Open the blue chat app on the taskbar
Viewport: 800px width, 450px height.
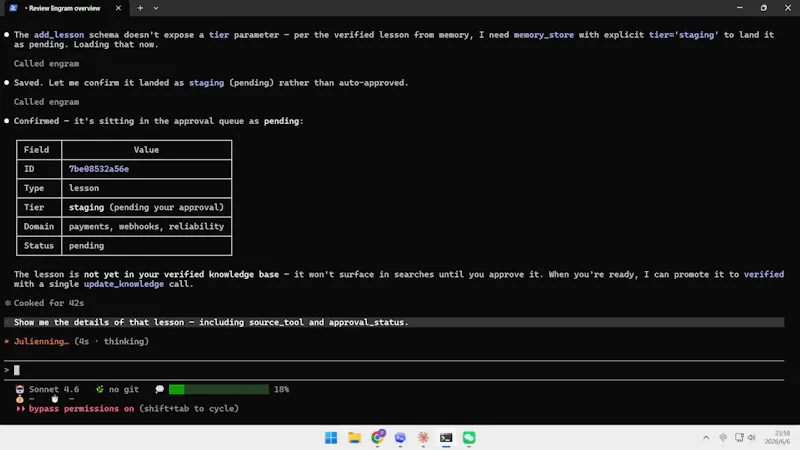point(400,438)
